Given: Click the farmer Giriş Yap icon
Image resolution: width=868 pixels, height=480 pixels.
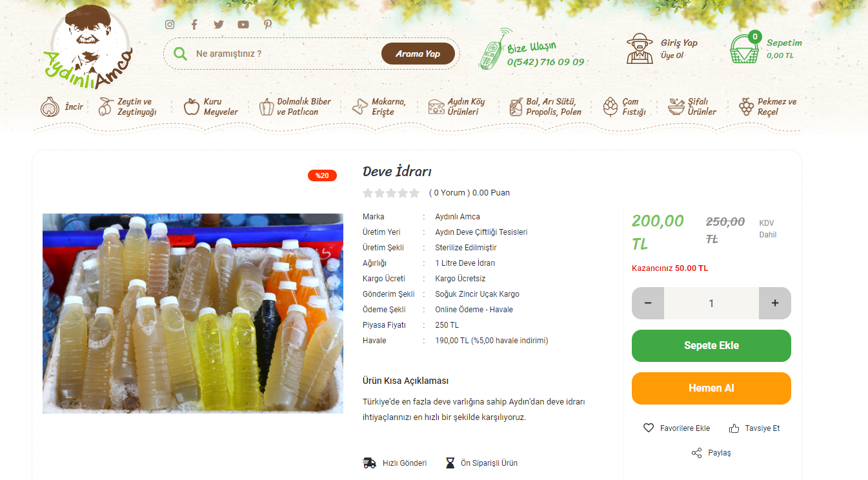Looking at the screenshot, I should point(640,48).
